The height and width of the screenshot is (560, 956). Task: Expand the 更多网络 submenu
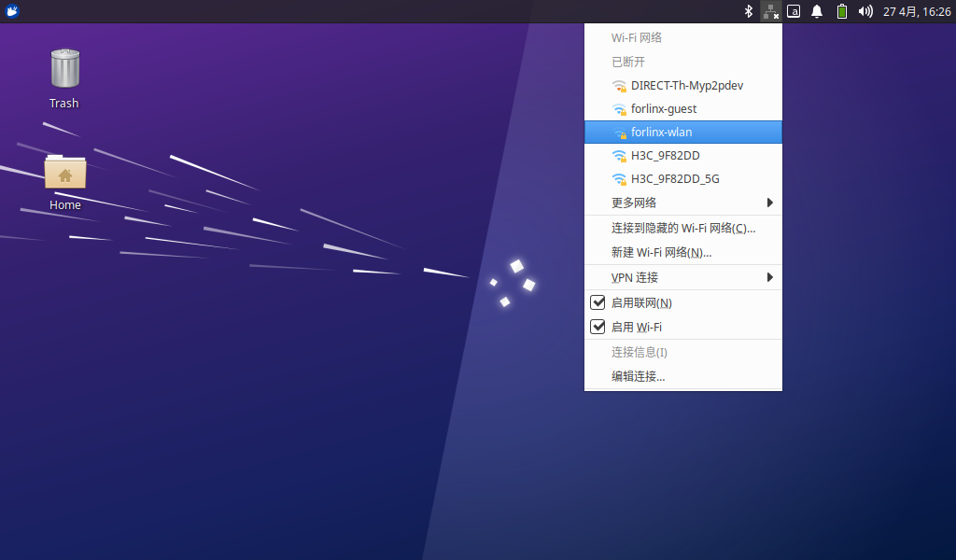click(682, 203)
